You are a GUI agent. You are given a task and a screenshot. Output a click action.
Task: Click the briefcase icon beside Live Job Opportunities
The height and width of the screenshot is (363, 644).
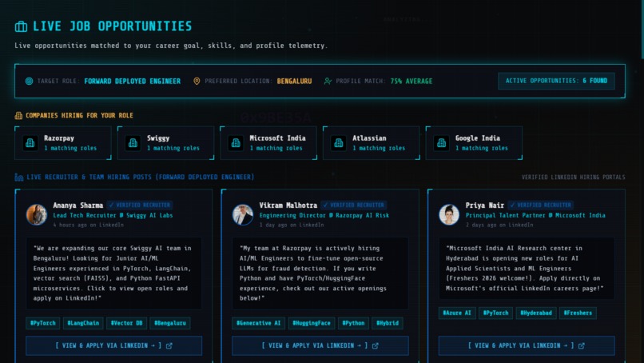(21, 26)
